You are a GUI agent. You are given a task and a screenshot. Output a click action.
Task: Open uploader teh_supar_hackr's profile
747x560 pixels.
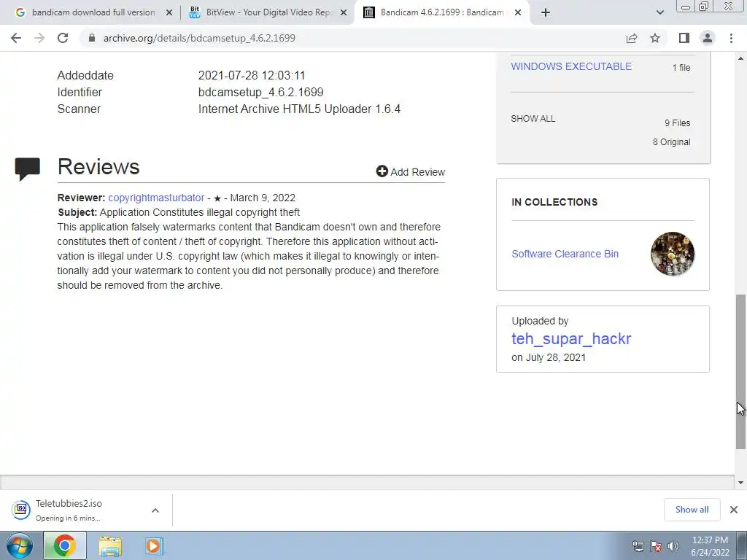(x=571, y=338)
